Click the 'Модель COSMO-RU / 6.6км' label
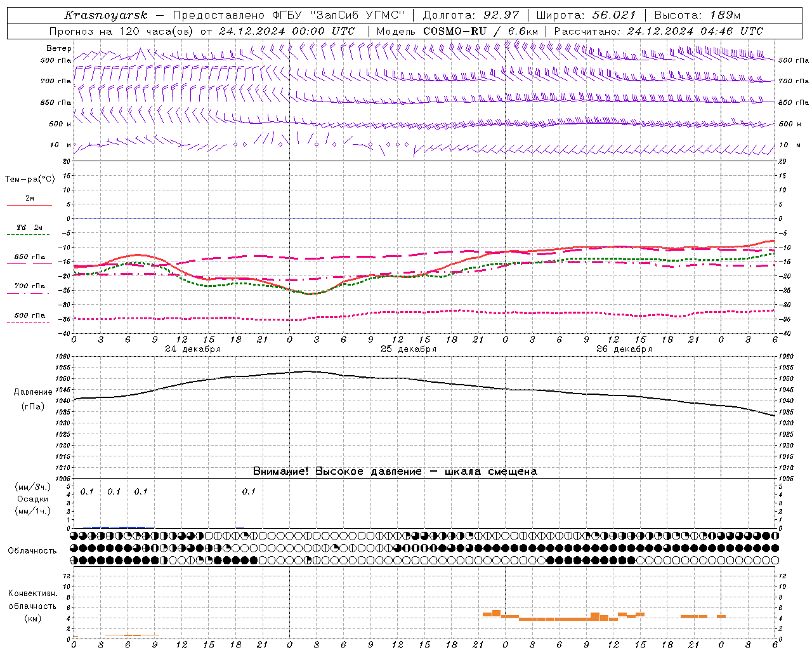The image size is (812, 650). pyautogui.click(x=457, y=31)
